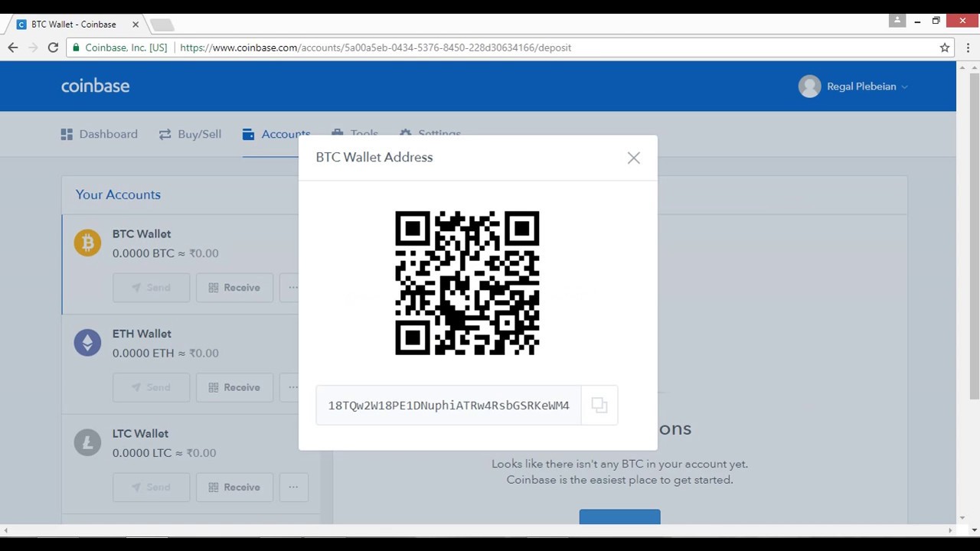
Task: Click Receive under LTC Wallet
Action: click(234, 487)
